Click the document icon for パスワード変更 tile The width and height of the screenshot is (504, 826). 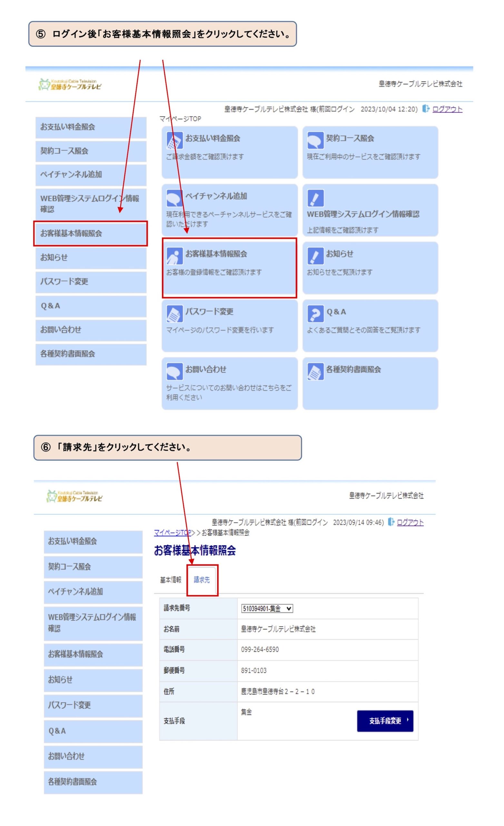[174, 314]
